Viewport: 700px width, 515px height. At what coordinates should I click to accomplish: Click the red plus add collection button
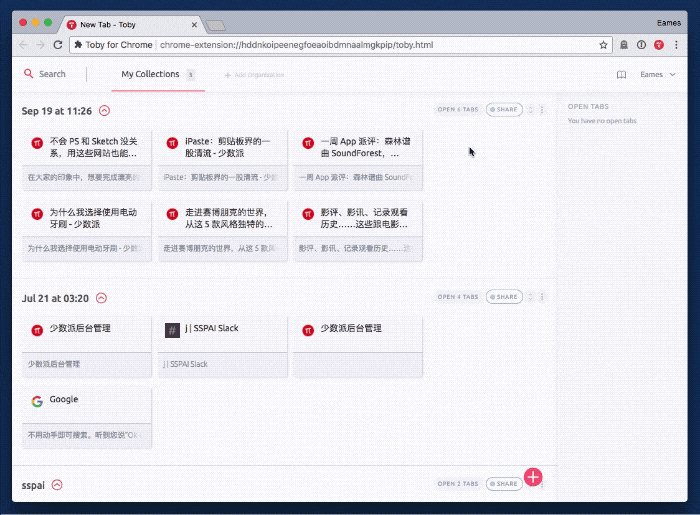point(533,477)
